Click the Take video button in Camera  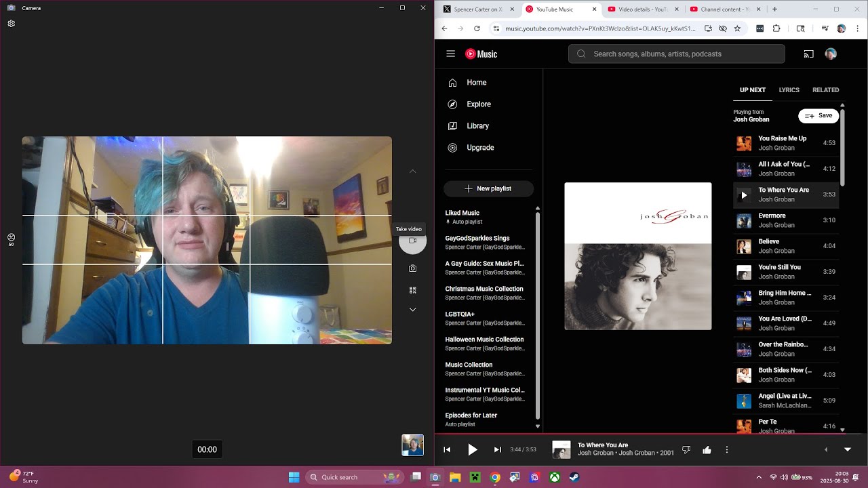coord(412,241)
